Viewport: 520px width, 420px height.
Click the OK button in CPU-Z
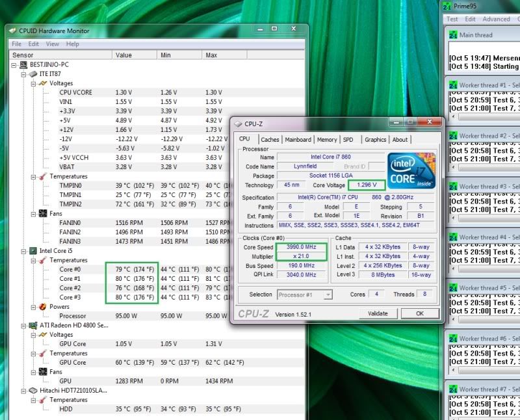pyautogui.click(x=420, y=313)
